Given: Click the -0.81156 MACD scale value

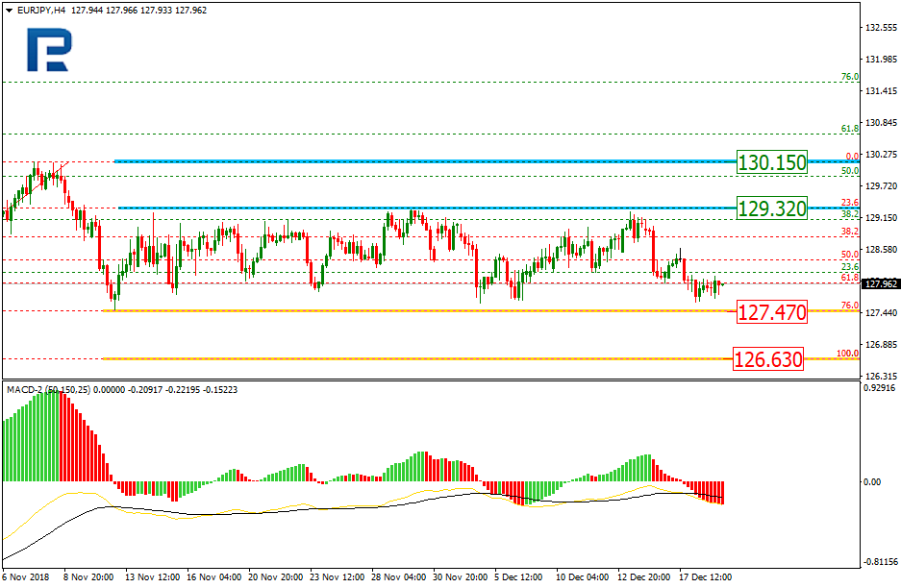Looking at the screenshot, I should point(881,562).
